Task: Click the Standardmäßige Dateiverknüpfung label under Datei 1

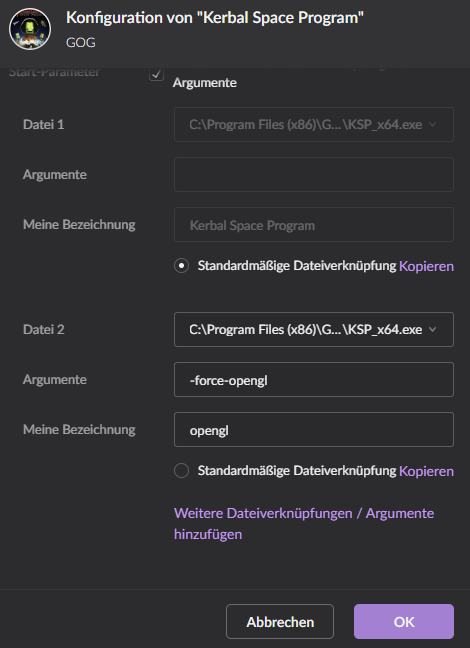Action: tap(297, 266)
